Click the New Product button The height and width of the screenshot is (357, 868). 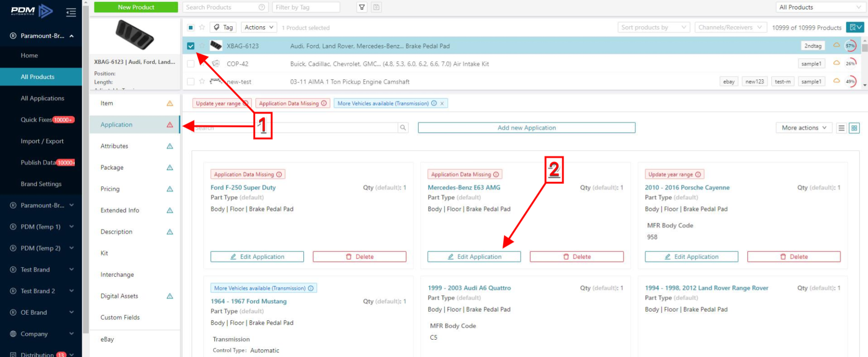click(x=136, y=7)
